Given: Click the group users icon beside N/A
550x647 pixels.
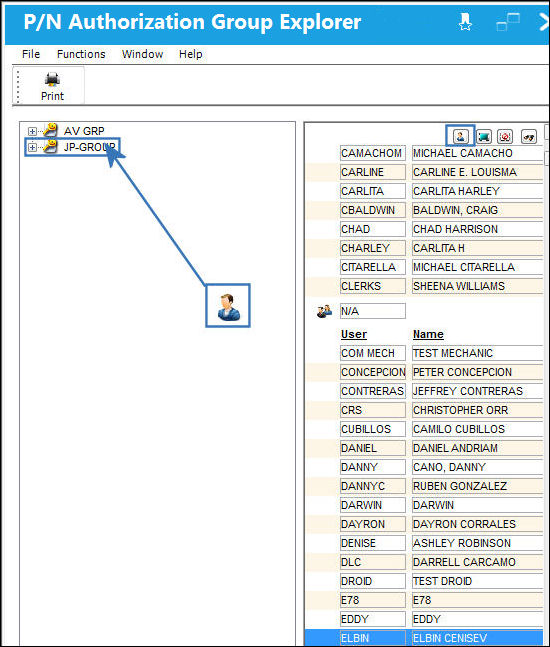Looking at the screenshot, I should [324, 311].
